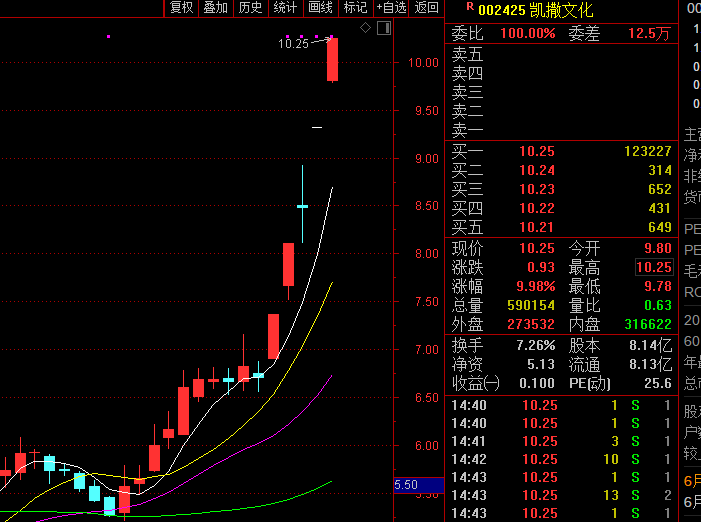Toggle the side panel layout icon
This screenshot has height=522, width=701.
pos(384,28)
